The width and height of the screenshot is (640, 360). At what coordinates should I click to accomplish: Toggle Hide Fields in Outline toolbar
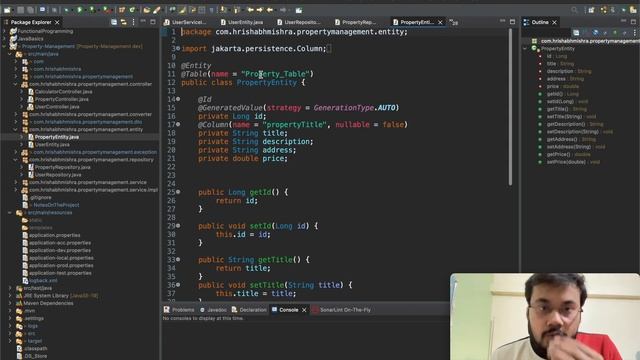tap(595, 33)
